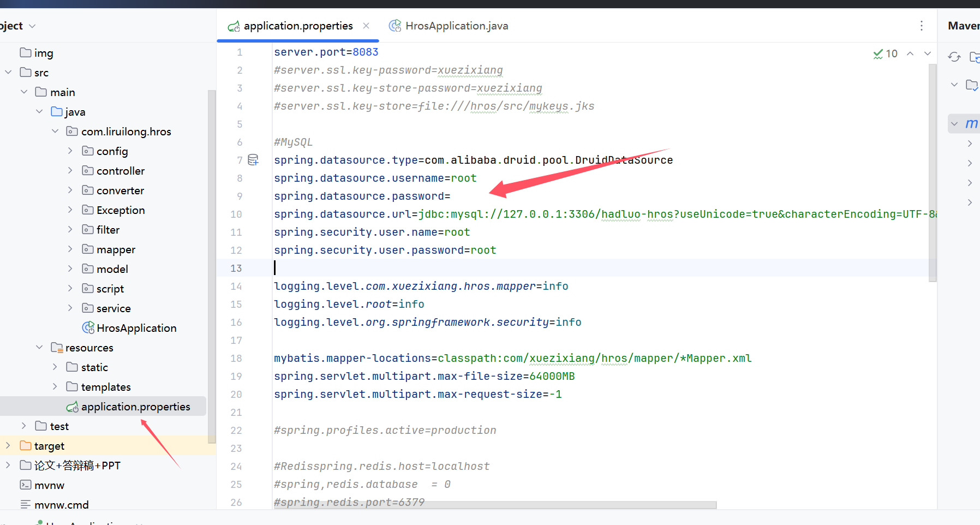Jump to next highlighted problem arrow

point(927,53)
